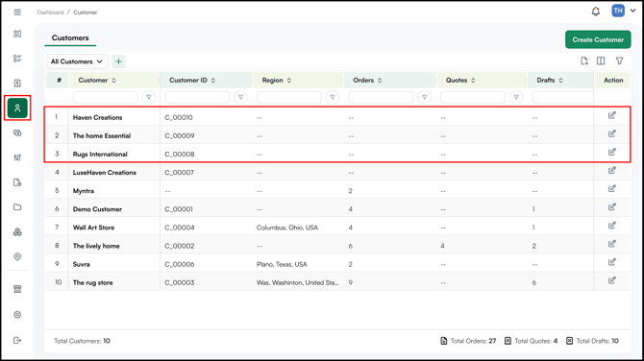
Task: Open the file report icon in sidebar
Action: [x=17, y=182]
